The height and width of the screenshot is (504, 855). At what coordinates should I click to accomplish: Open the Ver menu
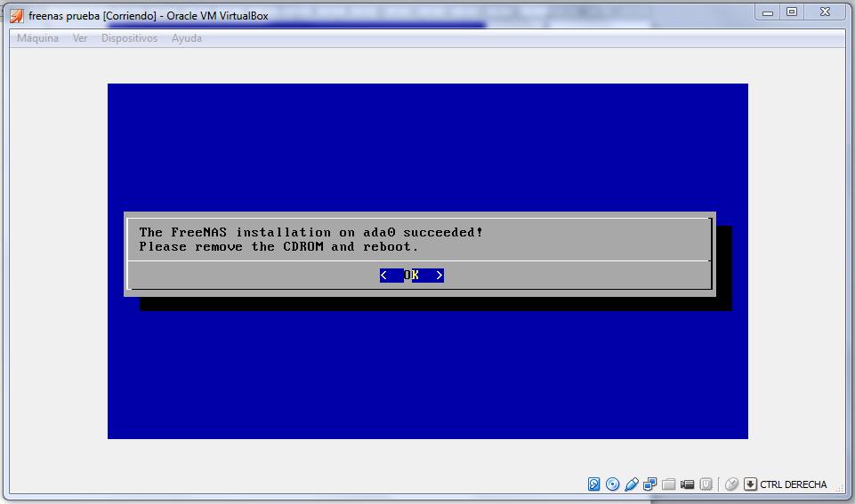tap(80, 38)
